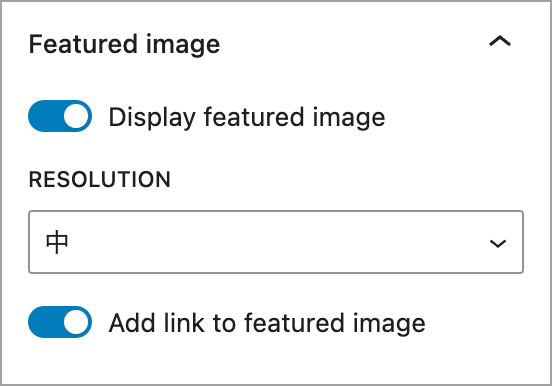The width and height of the screenshot is (552, 386).
Task: Collapse the Featured image panel chevron
Action: (x=500, y=42)
